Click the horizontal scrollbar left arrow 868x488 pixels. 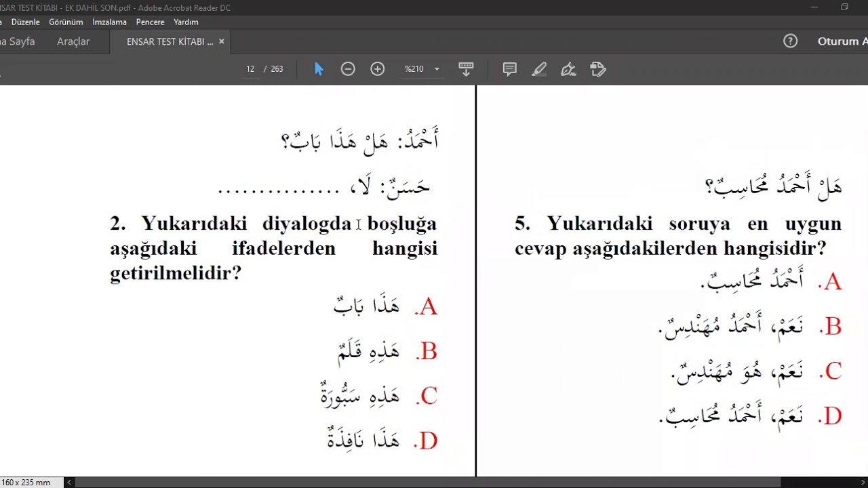[x=69, y=483]
